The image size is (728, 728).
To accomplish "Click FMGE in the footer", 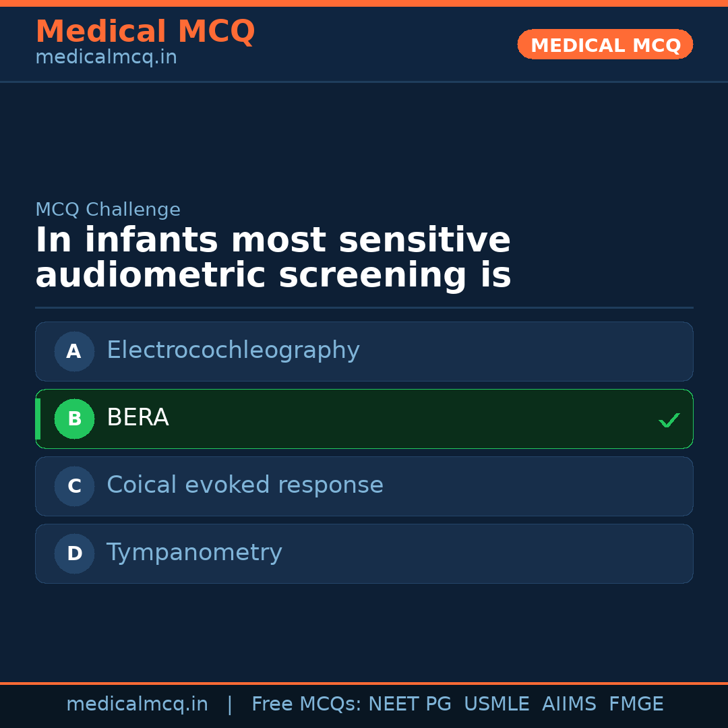I will point(636,704).
